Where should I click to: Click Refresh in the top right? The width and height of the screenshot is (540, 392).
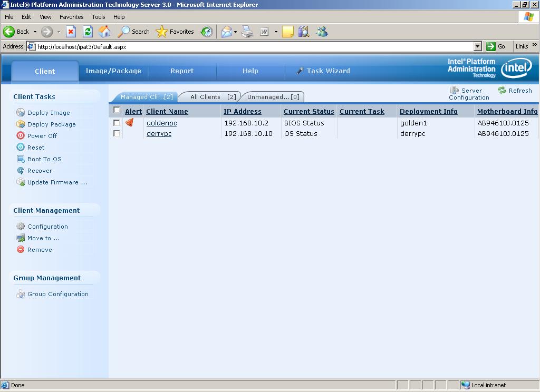click(515, 91)
